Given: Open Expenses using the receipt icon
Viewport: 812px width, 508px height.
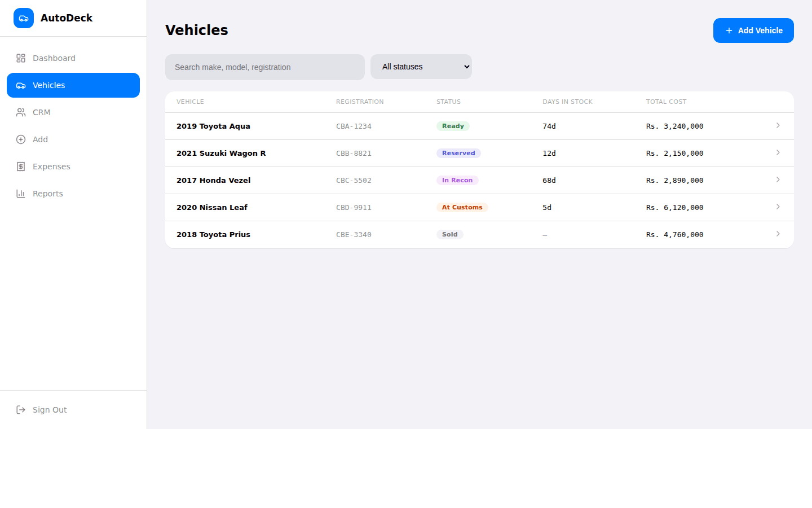Looking at the screenshot, I should click(x=21, y=167).
